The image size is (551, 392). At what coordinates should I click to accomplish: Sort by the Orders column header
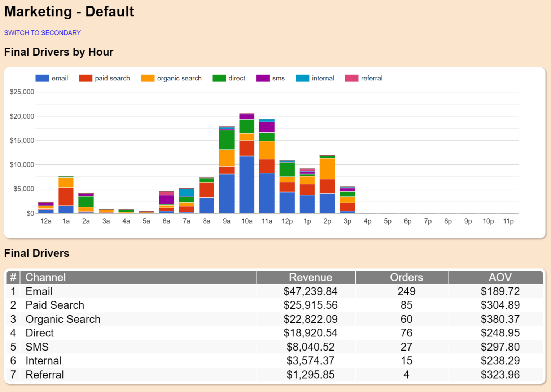tap(402, 277)
